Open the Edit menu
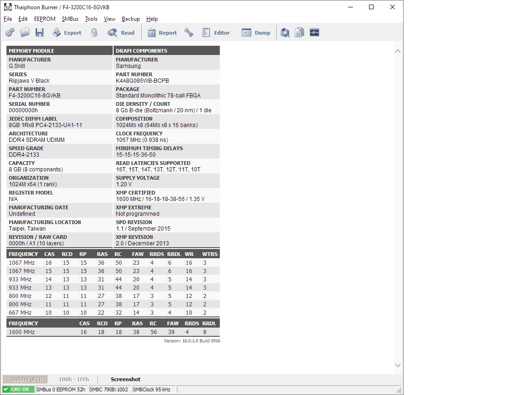532x395 pixels. 23,19
